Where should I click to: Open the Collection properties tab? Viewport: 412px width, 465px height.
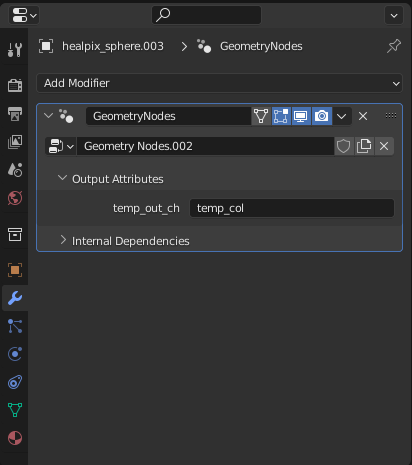(15, 234)
